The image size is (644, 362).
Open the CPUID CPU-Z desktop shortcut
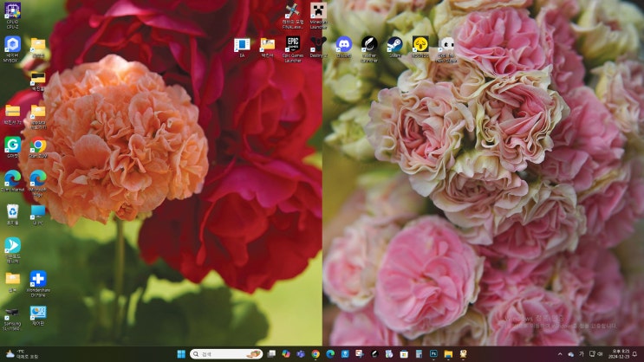tap(12, 16)
